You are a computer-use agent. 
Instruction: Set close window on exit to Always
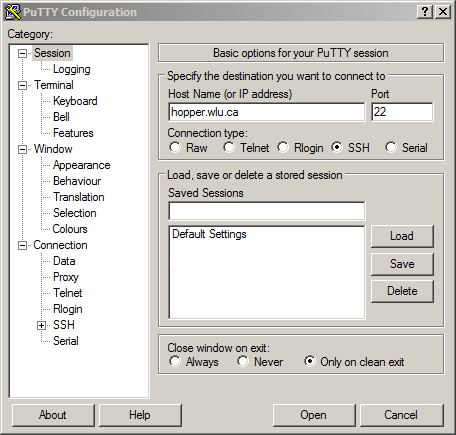pos(175,361)
